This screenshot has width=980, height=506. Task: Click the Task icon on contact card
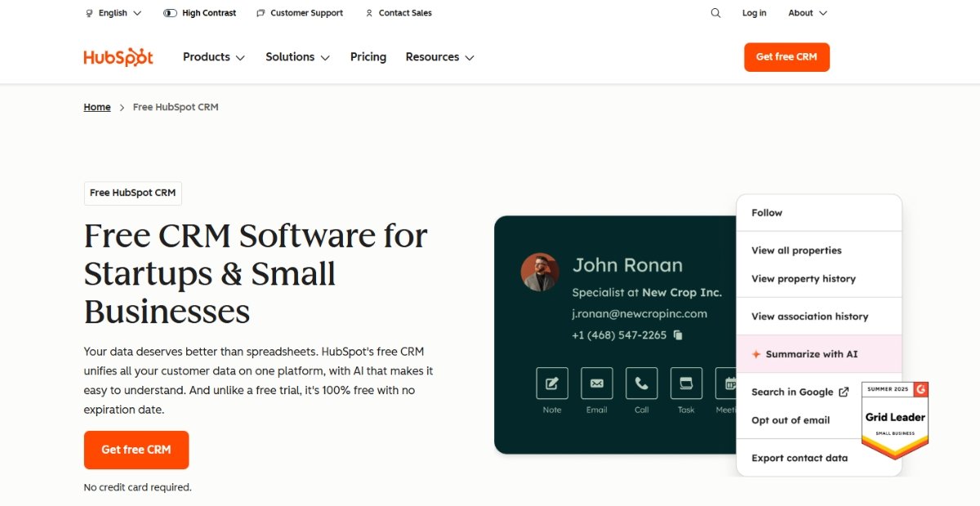[686, 383]
